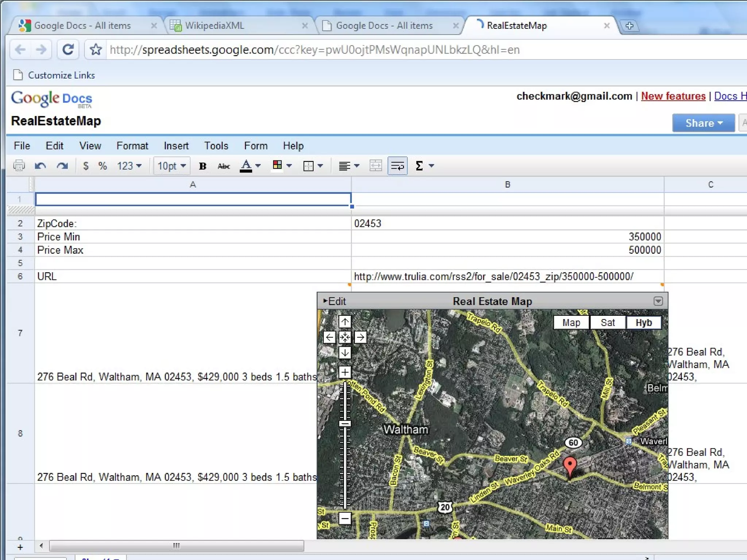Image resolution: width=747 pixels, height=560 pixels.
Task: Switch map to Sat view
Action: pos(608,323)
